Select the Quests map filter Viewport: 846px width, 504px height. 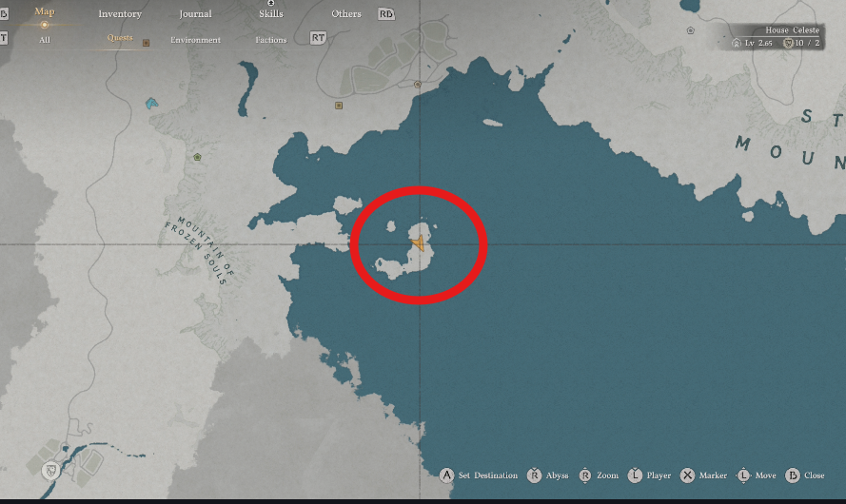tap(120, 38)
